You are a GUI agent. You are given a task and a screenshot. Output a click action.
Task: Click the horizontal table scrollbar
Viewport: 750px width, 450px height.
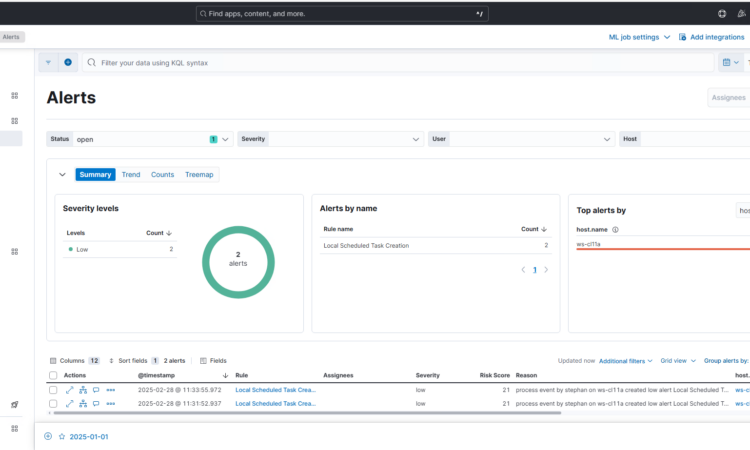(x=307, y=413)
